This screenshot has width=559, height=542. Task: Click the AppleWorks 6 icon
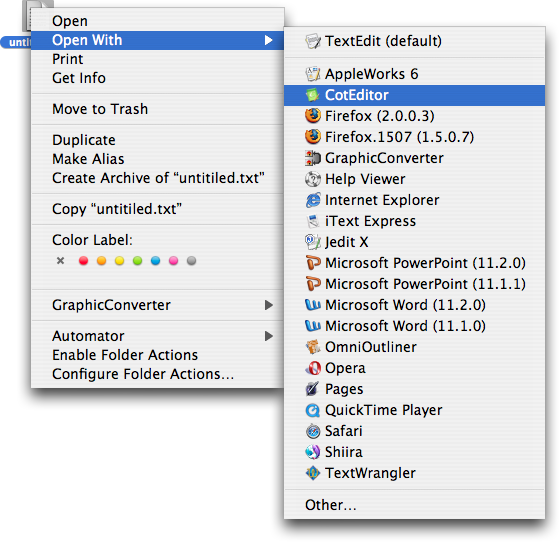[313, 74]
